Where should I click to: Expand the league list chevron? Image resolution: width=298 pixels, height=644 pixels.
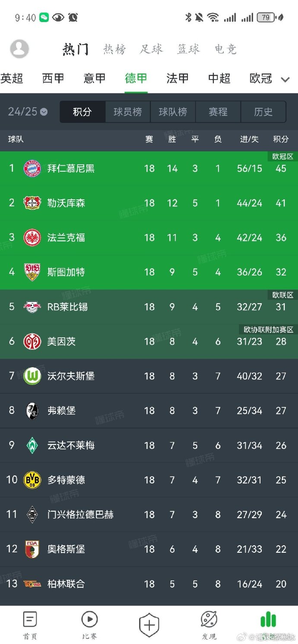point(285,79)
